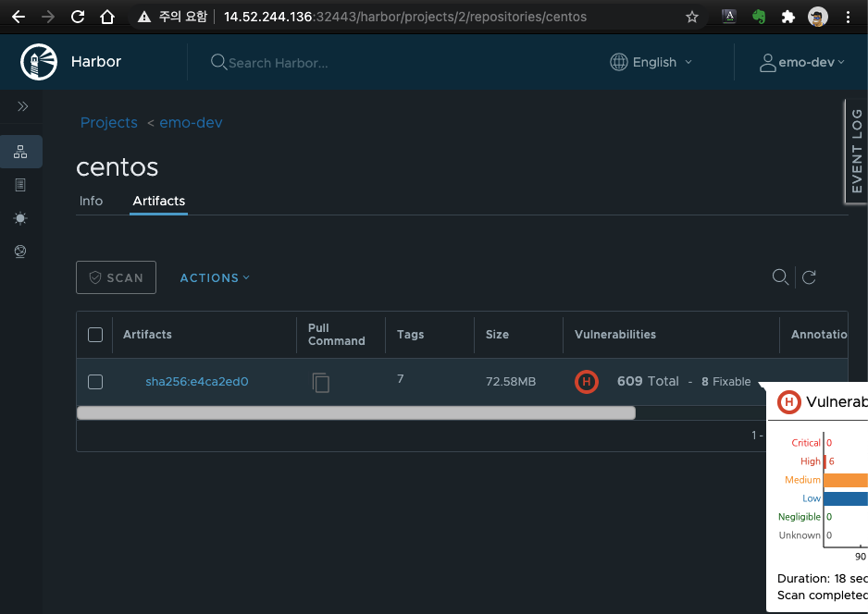Click the Critical label in popup
This screenshot has width=868, height=614.
(x=805, y=443)
